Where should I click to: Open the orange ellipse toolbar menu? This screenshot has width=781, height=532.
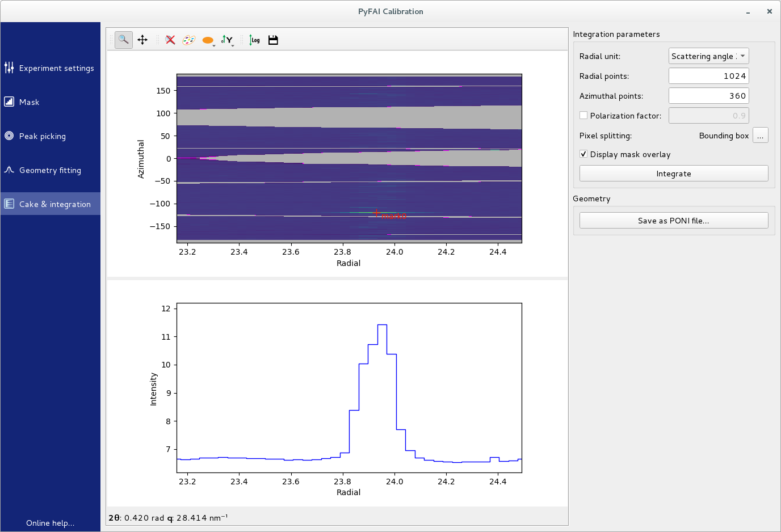coord(208,40)
